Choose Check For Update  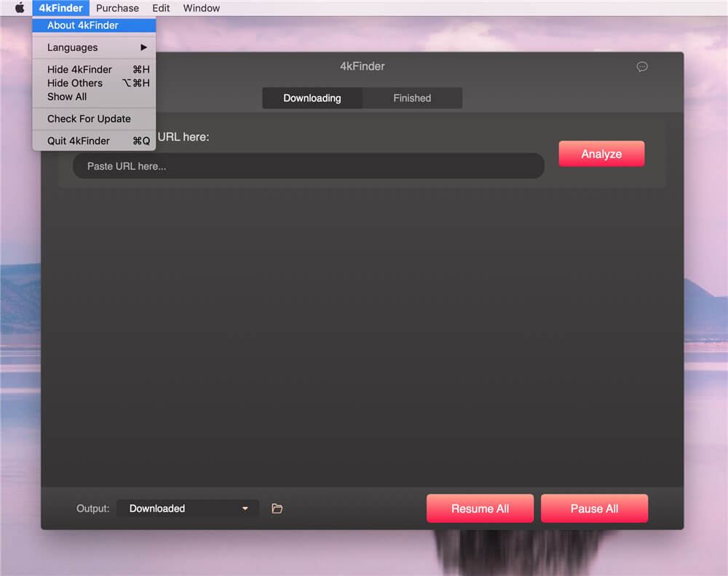point(88,119)
